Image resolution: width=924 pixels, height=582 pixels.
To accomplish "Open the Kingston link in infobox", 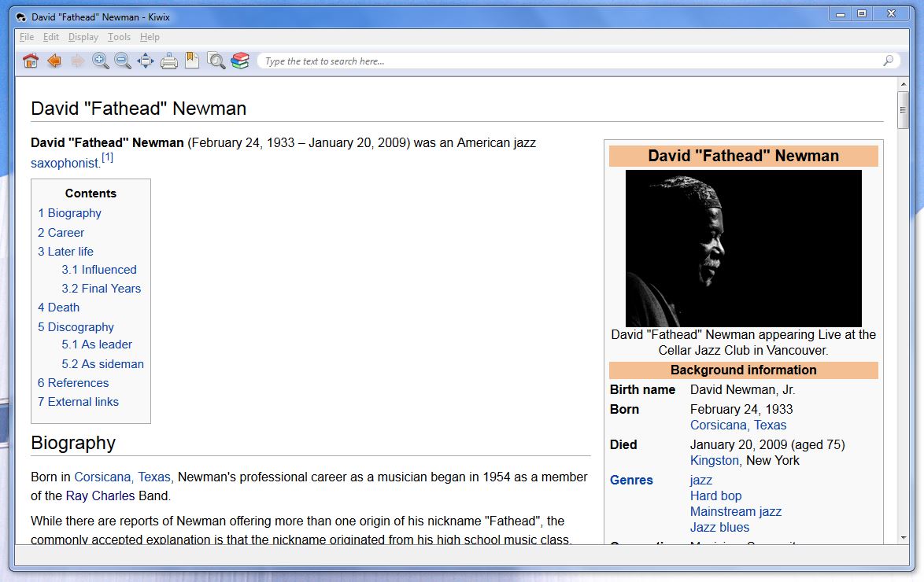I will (x=714, y=461).
